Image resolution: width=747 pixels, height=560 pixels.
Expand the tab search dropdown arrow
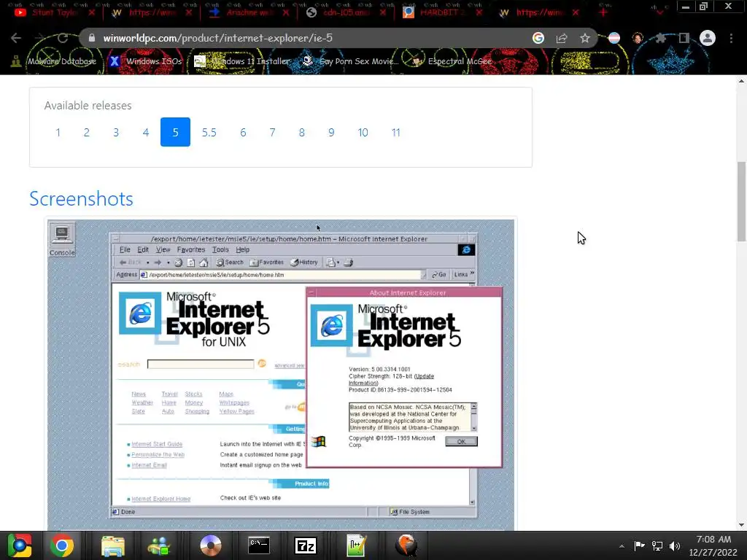pyautogui.click(x=659, y=12)
